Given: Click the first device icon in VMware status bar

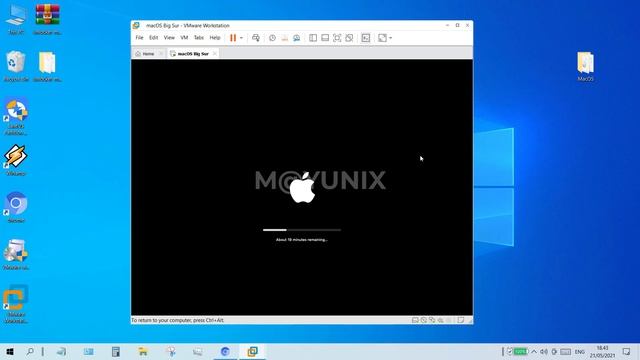Looking at the screenshot, I should pyautogui.click(x=415, y=320).
